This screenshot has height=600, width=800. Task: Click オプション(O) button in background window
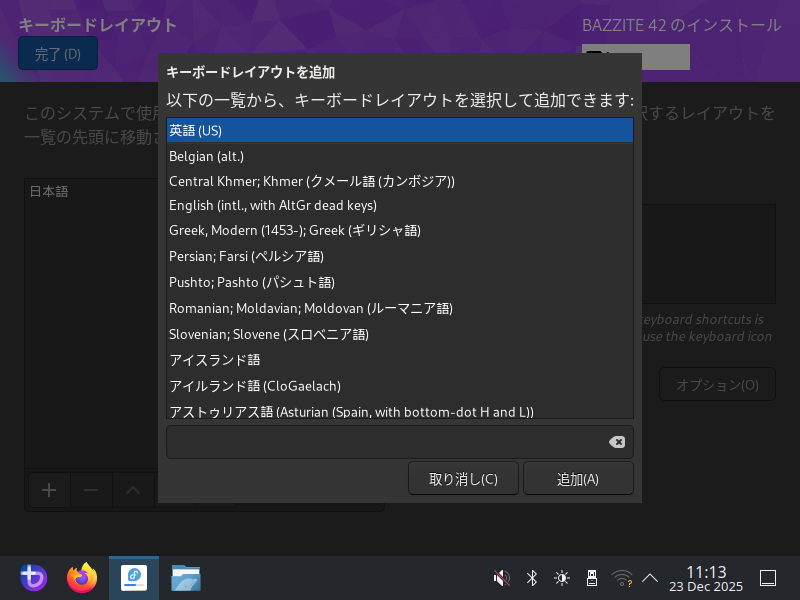pos(717,384)
